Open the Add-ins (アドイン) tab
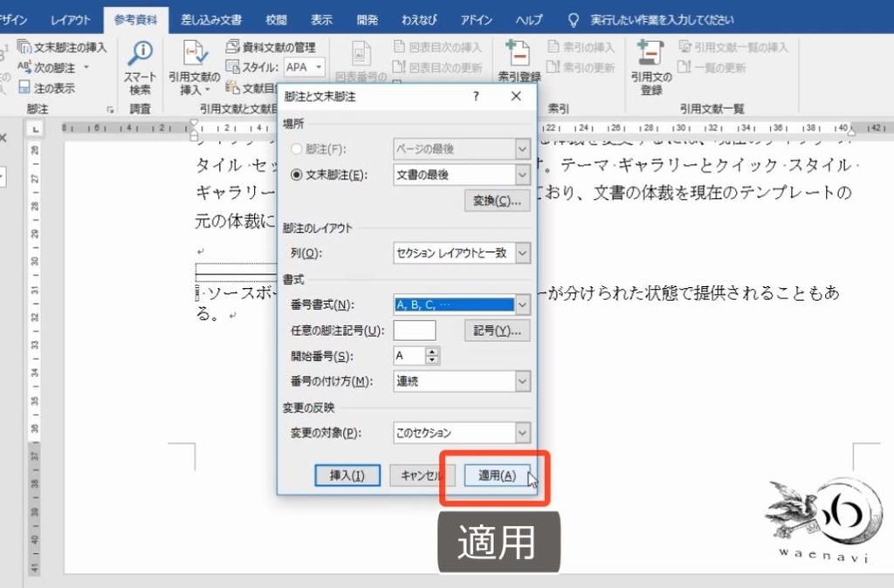The width and height of the screenshot is (894, 588). tap(477, 20)
